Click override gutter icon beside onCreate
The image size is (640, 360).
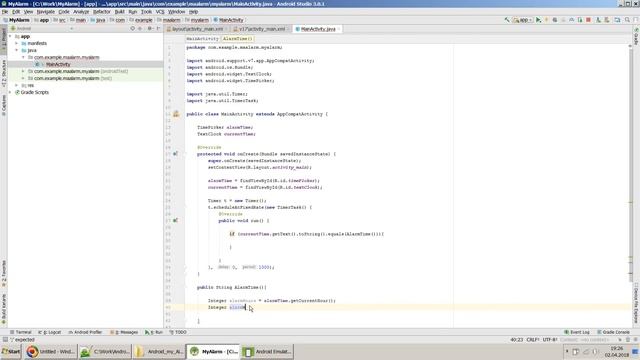pyautogui.click(x=176, y=154)
